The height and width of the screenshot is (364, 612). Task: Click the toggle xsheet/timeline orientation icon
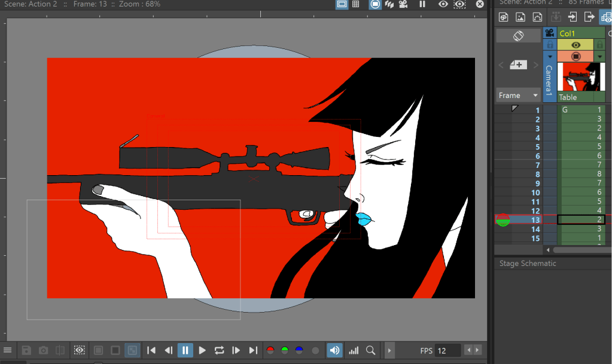coord(518,36)
